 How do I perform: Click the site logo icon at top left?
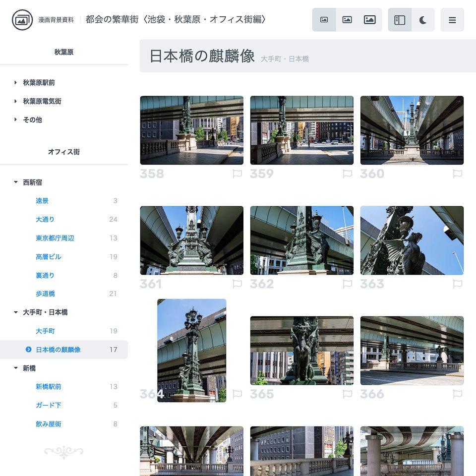tap(21, 20)
